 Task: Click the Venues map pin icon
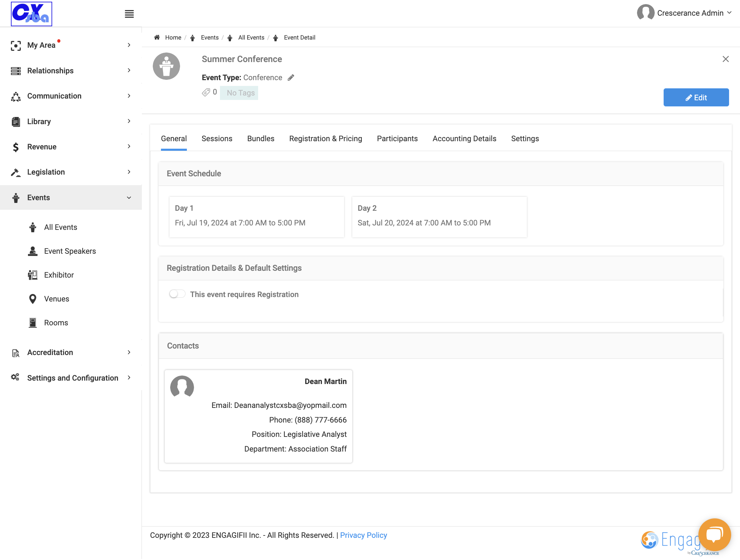[33, 299]
